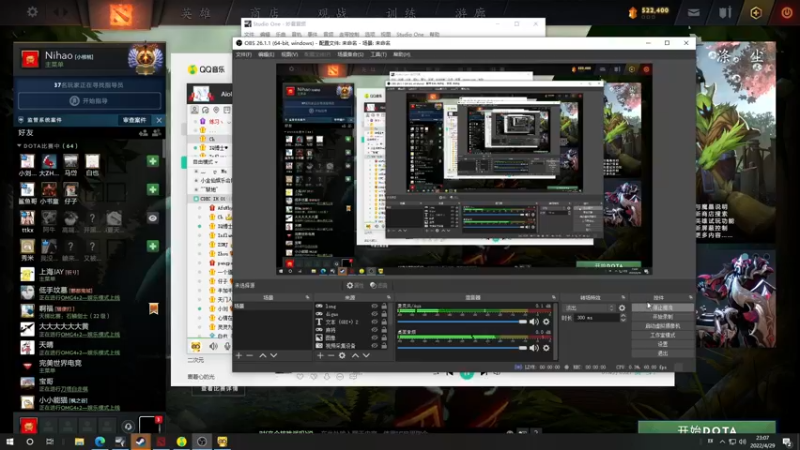Open party chat box with red badge
The height and width of the screenshot is (450, 800).
pos(150,424)
